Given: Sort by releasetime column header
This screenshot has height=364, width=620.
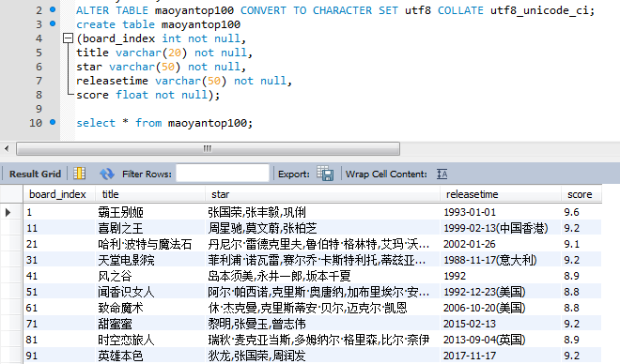Looking at the screenshot, I should pos(501,194).
